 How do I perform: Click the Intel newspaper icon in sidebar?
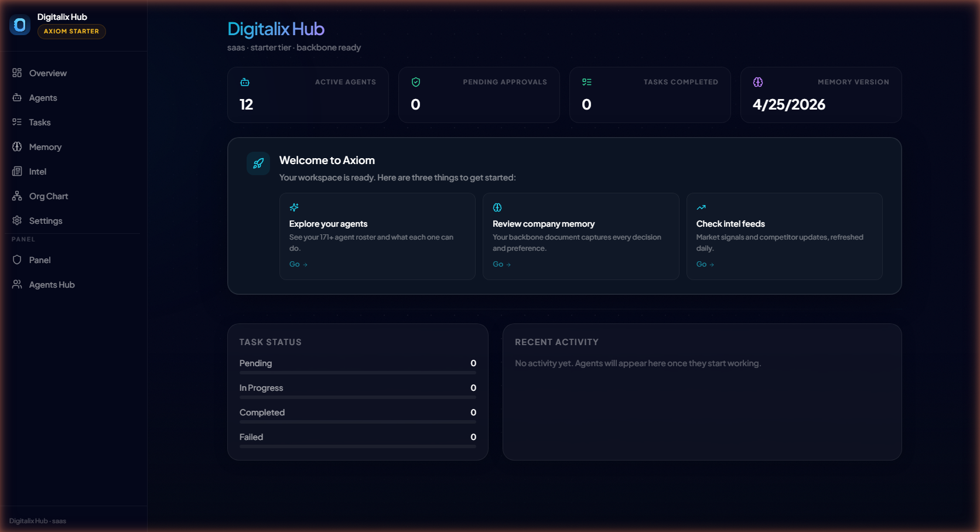tap(17, 171)
